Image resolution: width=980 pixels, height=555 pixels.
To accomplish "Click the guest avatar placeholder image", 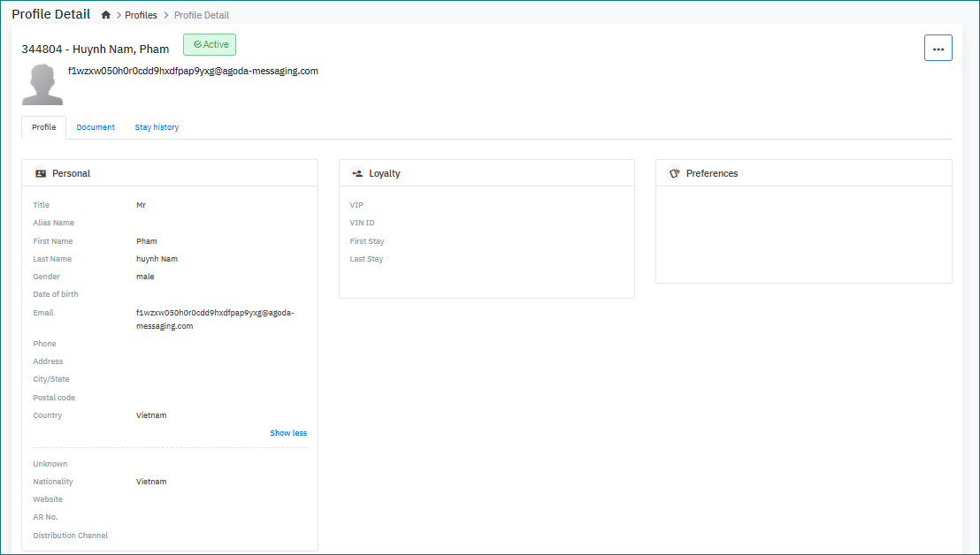I will [42, 85].
